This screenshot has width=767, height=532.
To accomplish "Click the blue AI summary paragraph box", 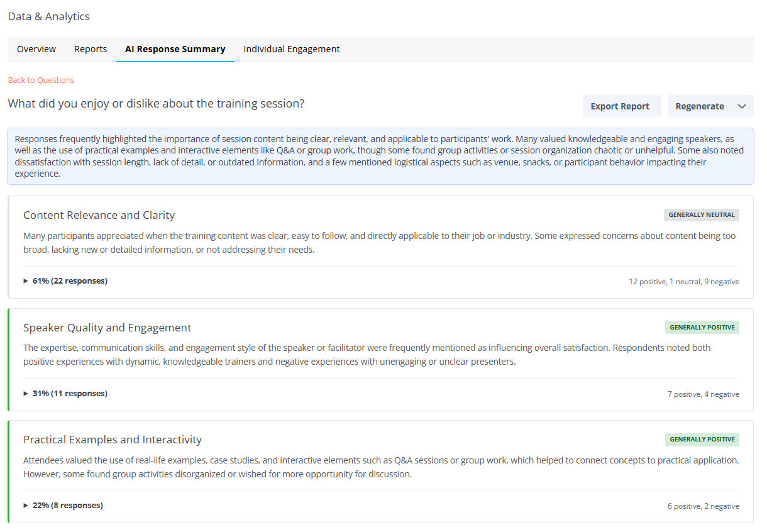I will click(x=380, y=157).
